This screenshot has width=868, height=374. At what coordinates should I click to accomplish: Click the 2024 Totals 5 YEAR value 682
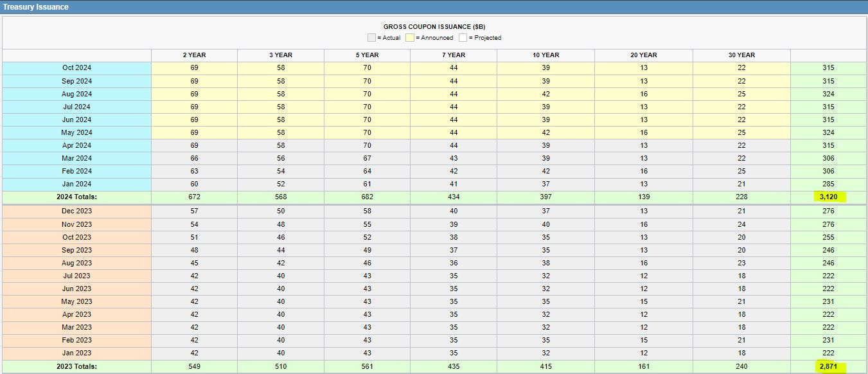(367, 197)
